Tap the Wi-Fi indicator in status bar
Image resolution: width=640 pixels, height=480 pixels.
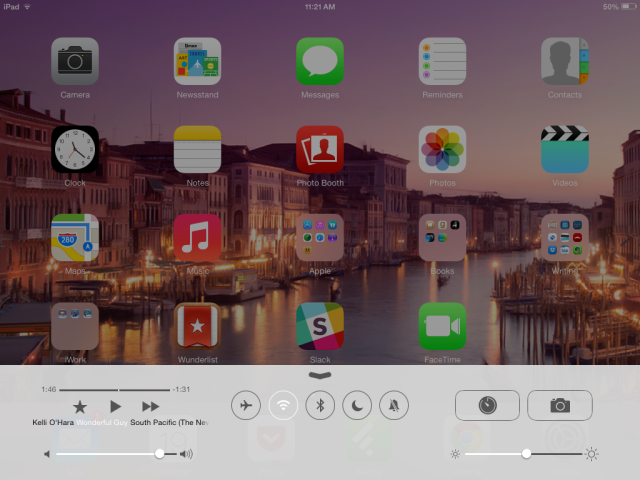click(27, 7)
